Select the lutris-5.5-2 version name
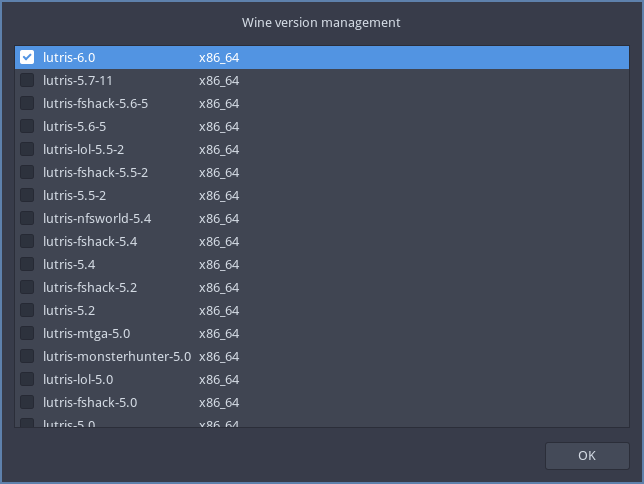Screen dimensions: 644x484 (74, 196)
